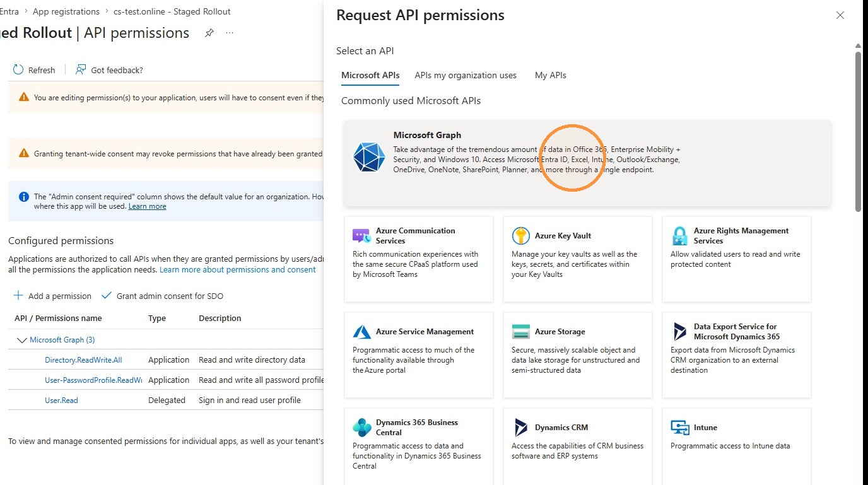Click Grant admin consent for SDO label
The image size is (868, 485).
tap(170, 296)
